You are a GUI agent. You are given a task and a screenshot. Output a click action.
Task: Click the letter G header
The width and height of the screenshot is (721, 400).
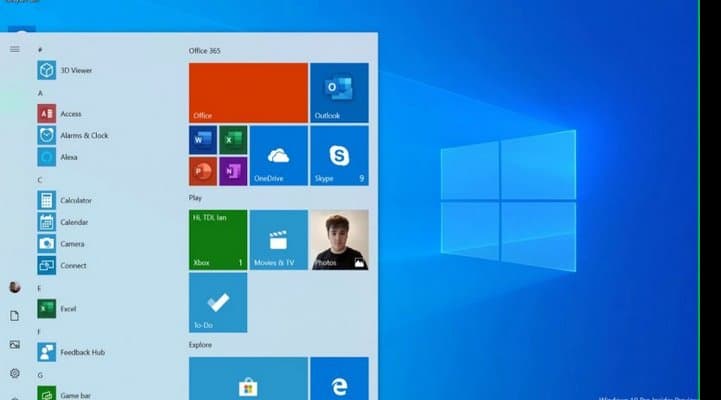point(40,375)
